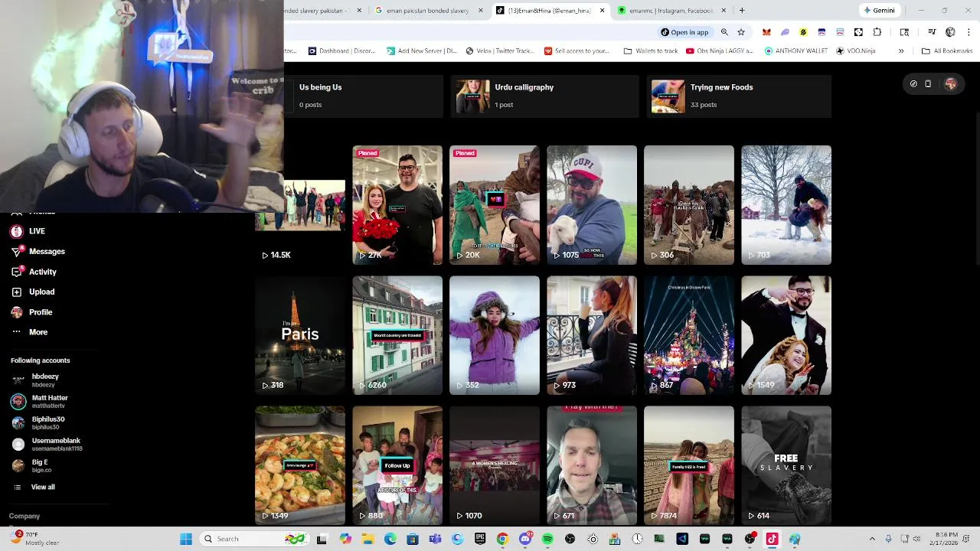Open wedding video with 1549 views
Viewport: 980px width, 551px height.
pos(786,335)
